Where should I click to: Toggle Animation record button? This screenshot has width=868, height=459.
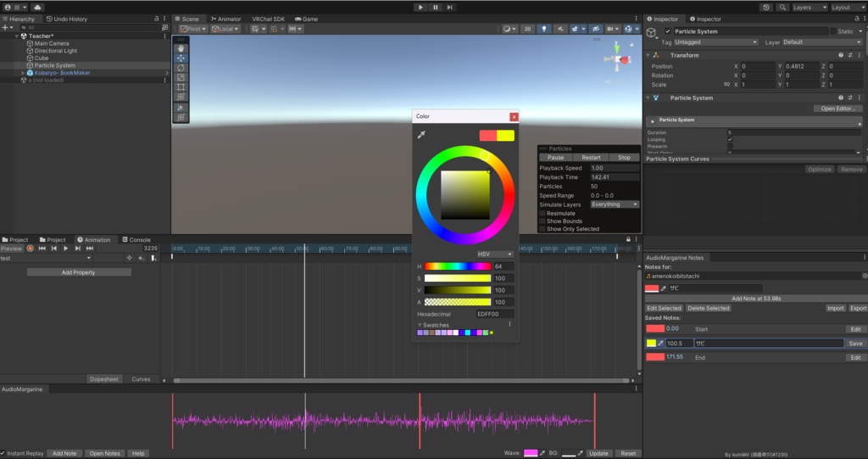(31, 249)
